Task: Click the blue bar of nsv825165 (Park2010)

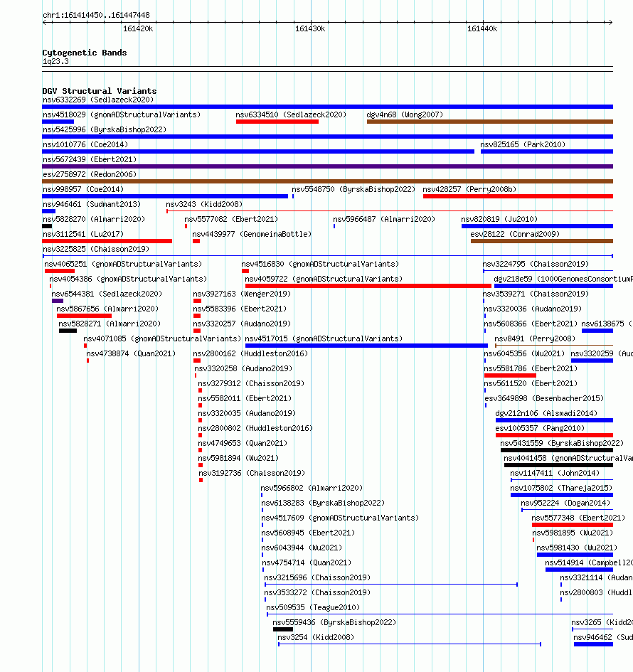Action: pos(547,151)
